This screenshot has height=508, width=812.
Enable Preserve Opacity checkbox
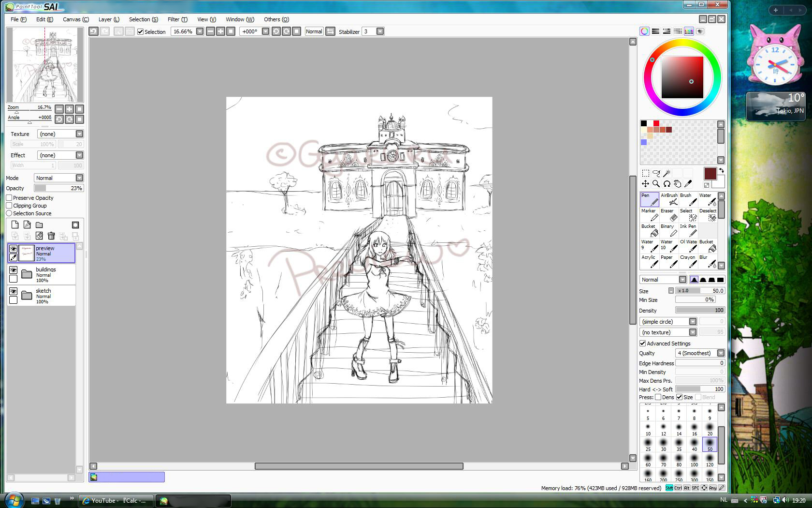(9, 198)
